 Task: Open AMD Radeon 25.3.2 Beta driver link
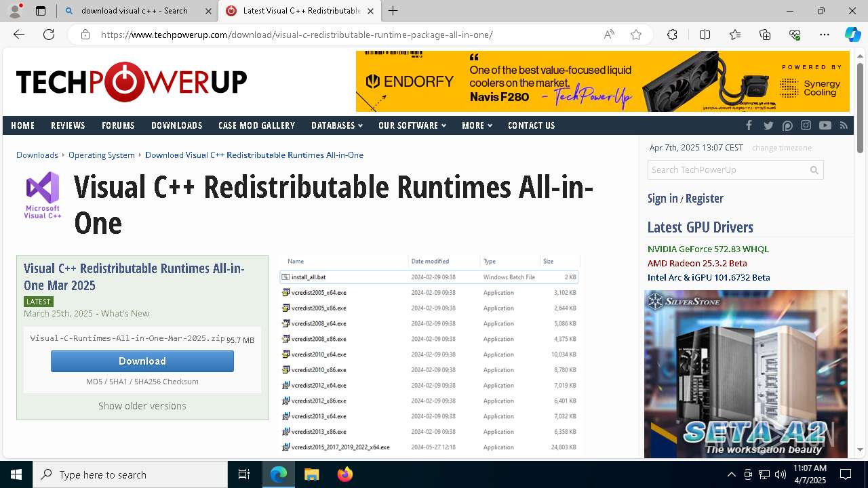coord(697,264)
